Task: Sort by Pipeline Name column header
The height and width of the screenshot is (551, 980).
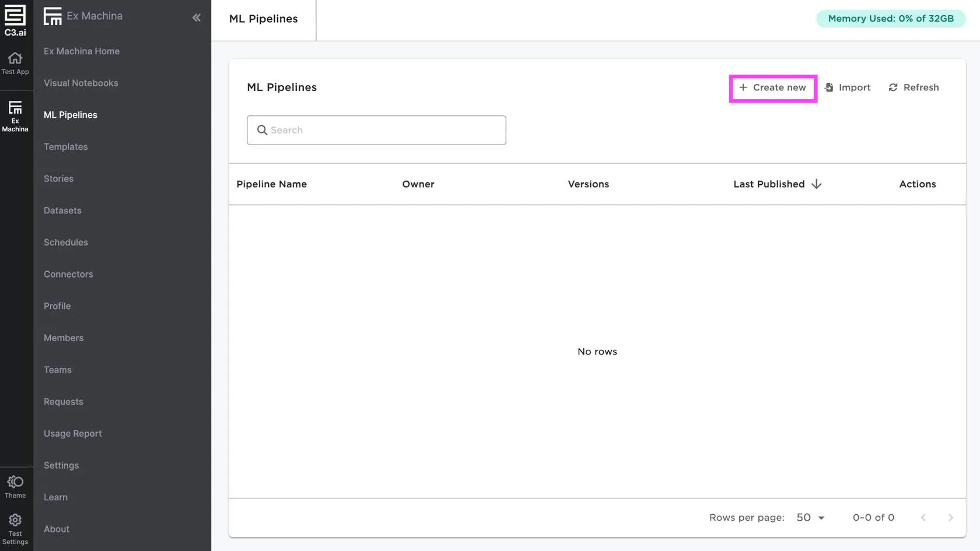Action: (x=272, y=184)
